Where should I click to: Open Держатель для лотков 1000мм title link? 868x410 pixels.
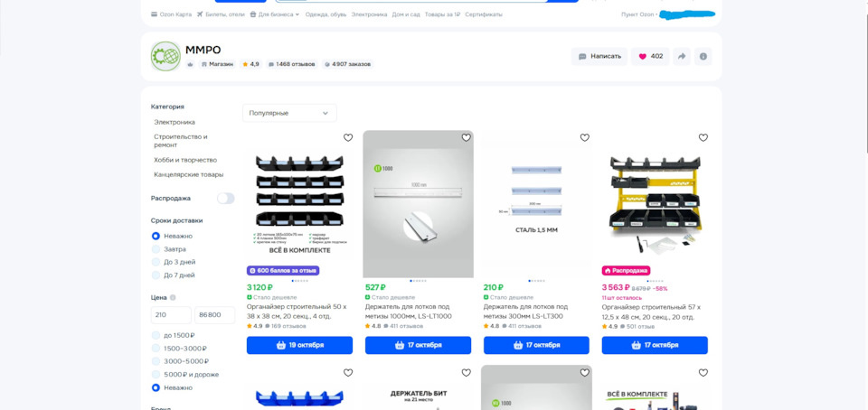pos(409,312)
